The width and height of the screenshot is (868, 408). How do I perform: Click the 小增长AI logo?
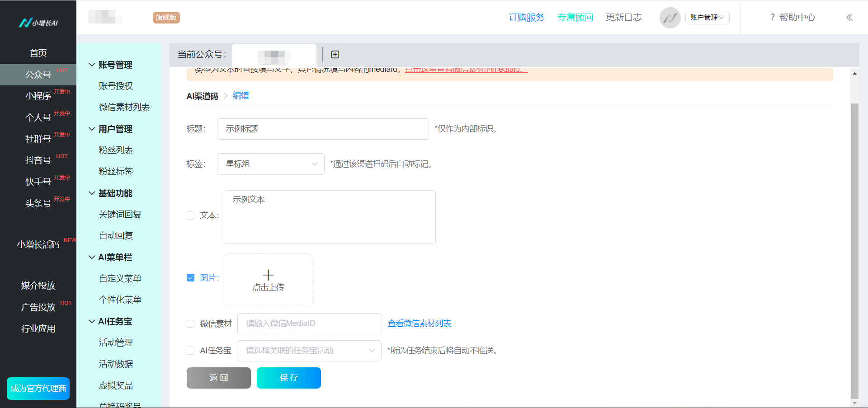(38, 23)
